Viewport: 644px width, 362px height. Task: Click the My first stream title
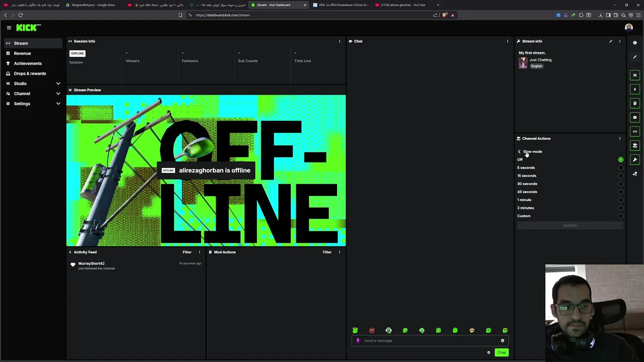pyautogui.click(x=532, y=53)
